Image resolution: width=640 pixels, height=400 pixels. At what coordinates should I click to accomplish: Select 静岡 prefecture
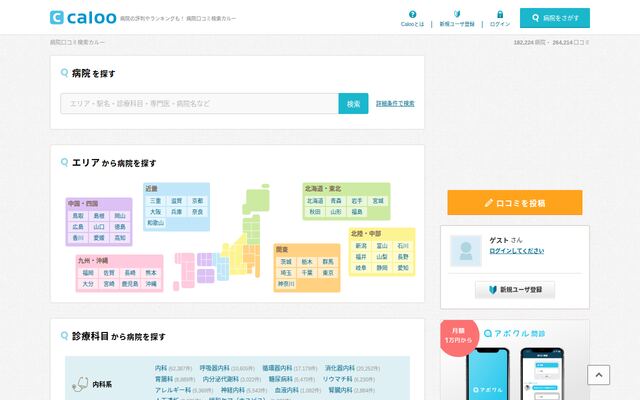point(382,268)
